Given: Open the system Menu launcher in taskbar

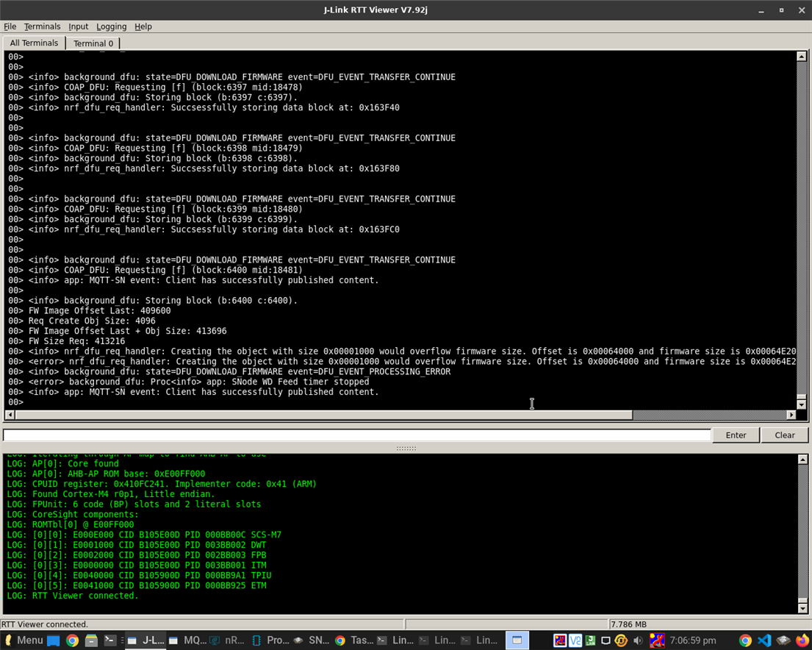Looking at the screenshot, I should [24, 640].
